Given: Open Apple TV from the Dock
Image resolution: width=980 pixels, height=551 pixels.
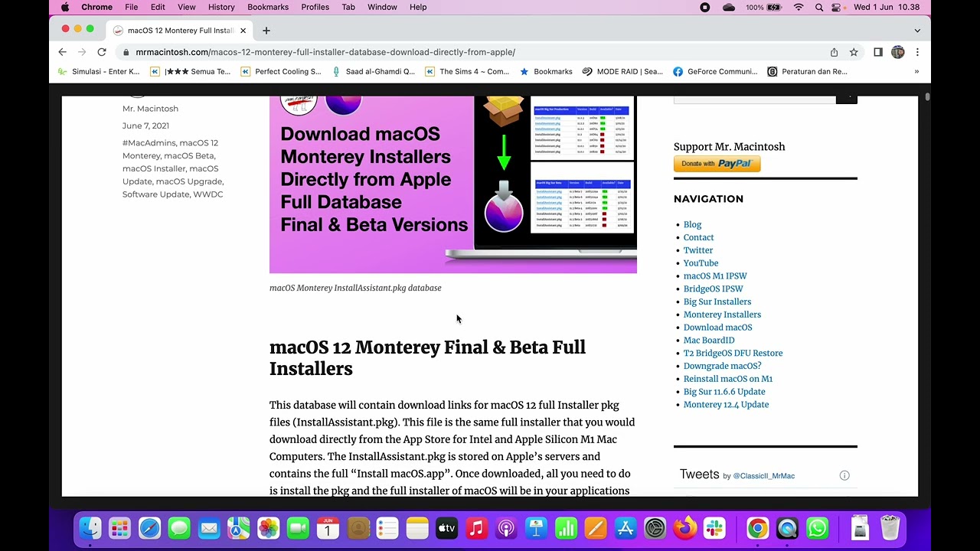Looking at the screenshot, I should [x=446, y=528].
